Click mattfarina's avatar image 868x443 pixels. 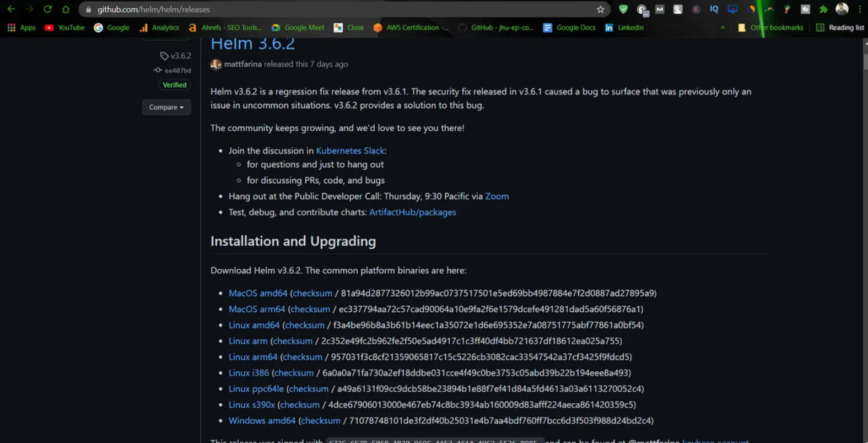(216, 65)
